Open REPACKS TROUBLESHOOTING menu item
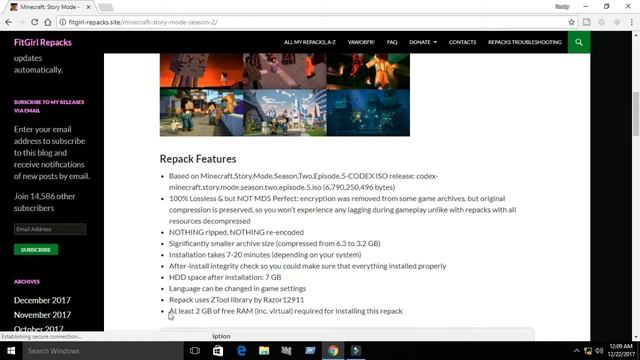 pos(525,42)
